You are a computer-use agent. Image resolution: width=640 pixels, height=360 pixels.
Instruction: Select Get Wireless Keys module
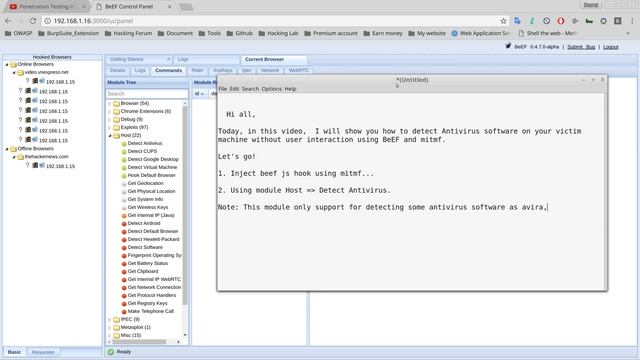[x=148, y=207]
